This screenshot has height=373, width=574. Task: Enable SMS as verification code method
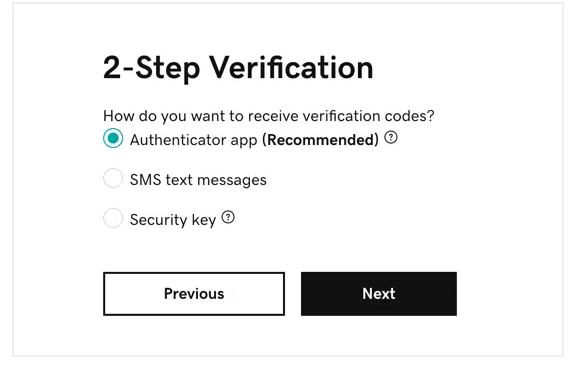(113, 178)
